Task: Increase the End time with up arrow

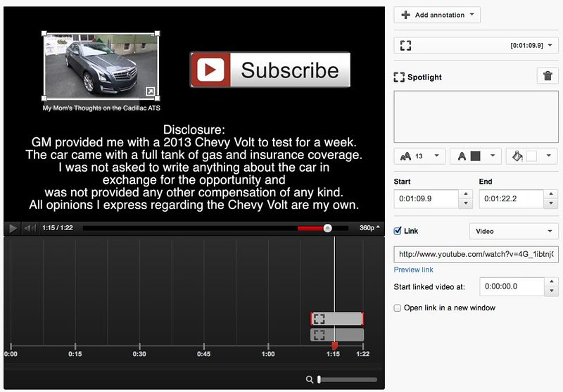Action: tap(551, 194)
